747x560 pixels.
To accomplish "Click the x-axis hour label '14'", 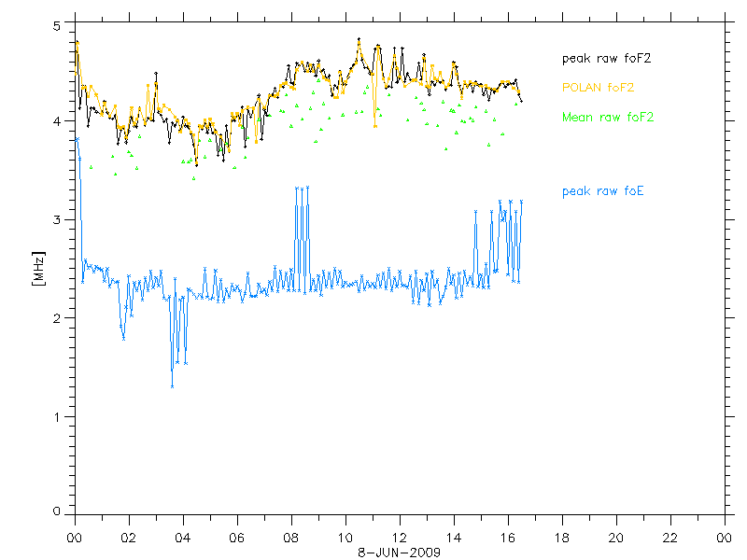I will [x=454, y=539].
